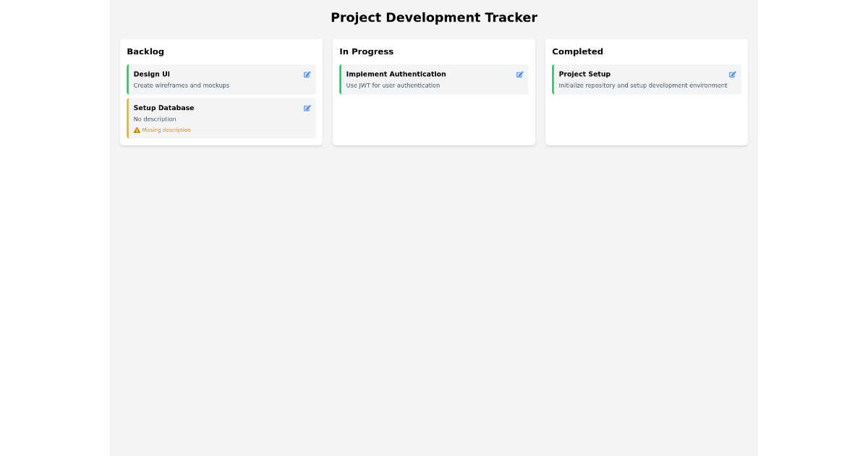Select the Implement Authentication task card
This screenshot has height=456, width=868.
[x=430, y=80]
